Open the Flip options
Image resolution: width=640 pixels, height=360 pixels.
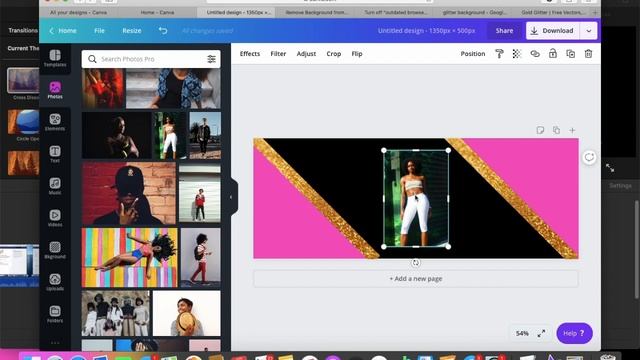[x=357, y=54]
